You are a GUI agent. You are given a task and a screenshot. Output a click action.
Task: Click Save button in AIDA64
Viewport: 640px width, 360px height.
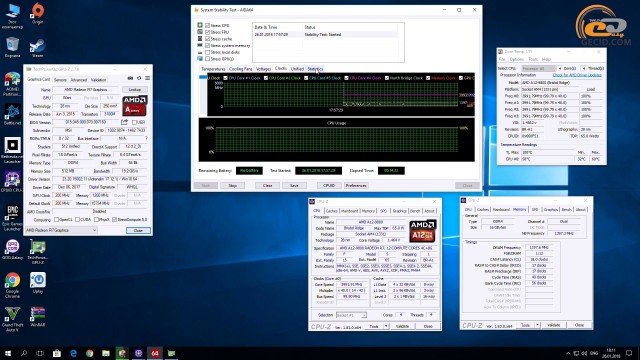tap(294, 186)
